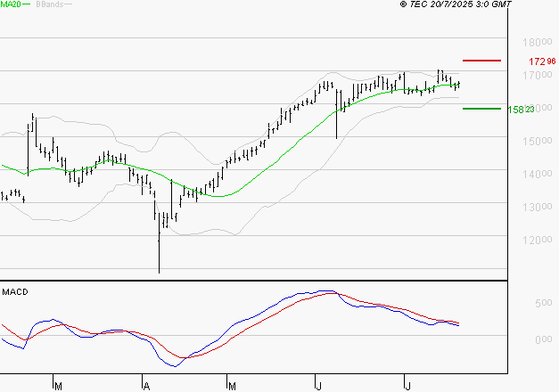559x392 pixels.
Task: Click the MACD 500 axis label
Action: (x=544, y=303)
